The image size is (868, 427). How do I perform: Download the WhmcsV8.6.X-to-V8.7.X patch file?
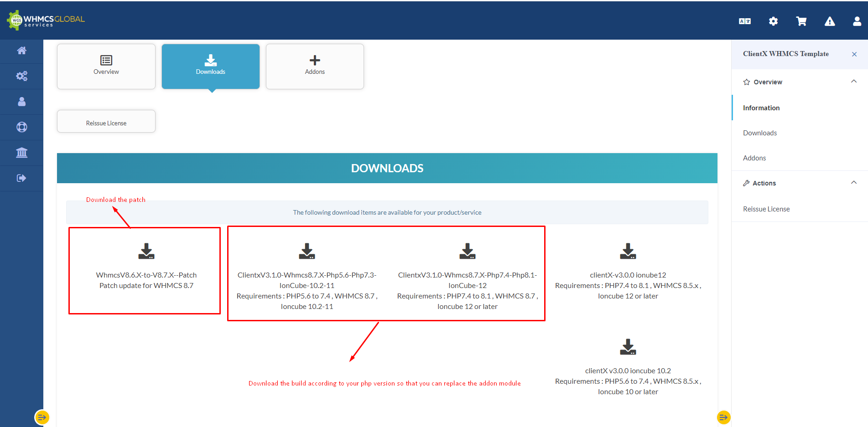[146, 251]
